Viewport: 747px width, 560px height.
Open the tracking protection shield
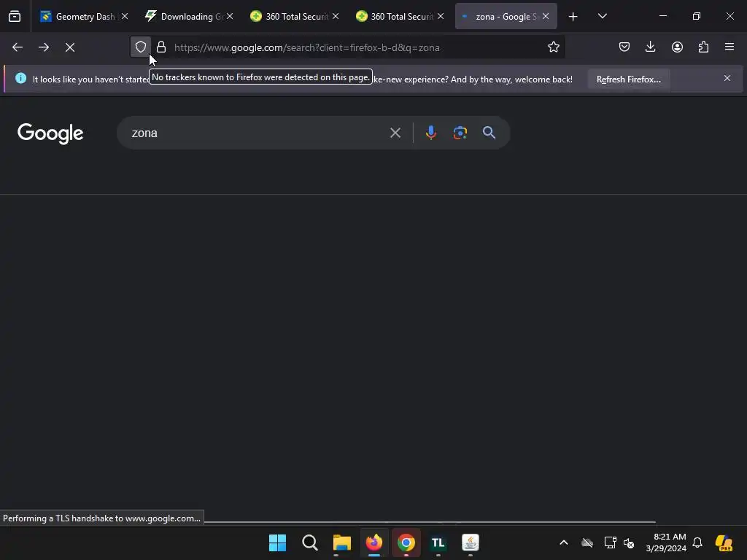click(141, 47)
